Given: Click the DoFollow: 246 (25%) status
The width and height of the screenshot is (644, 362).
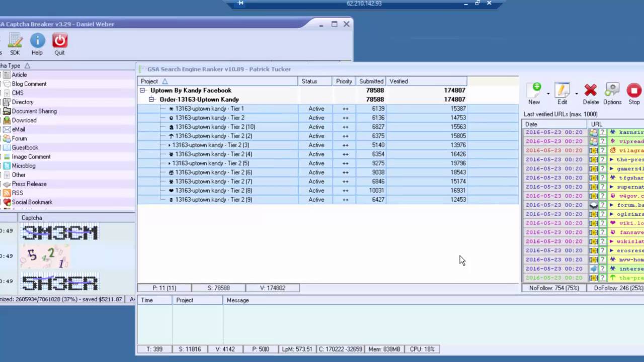Looking at the screenshot, I should coord(618,288).
